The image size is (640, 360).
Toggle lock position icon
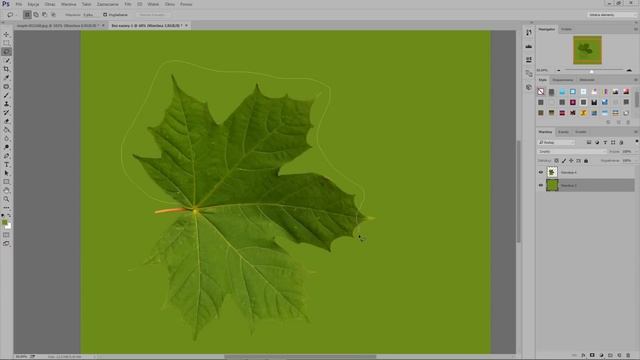571,161
